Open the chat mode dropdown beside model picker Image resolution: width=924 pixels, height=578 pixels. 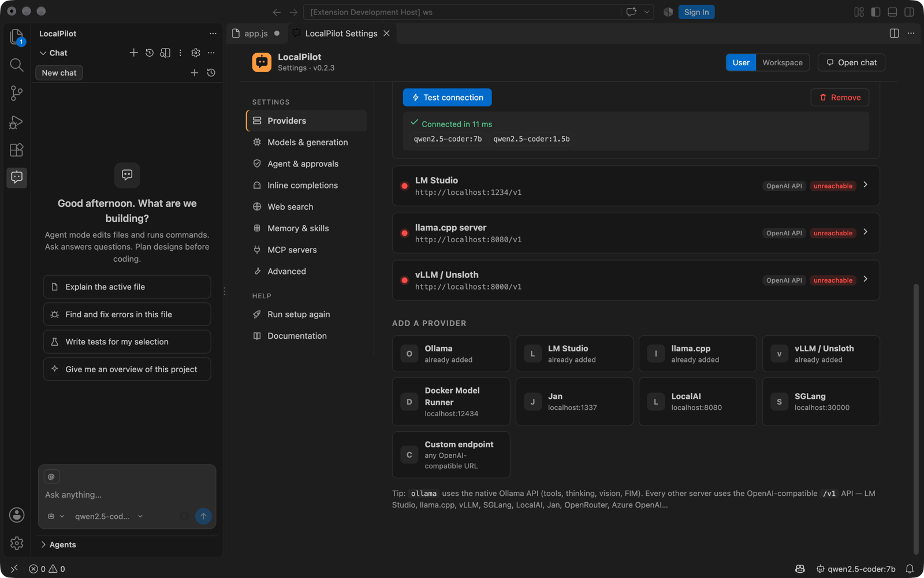tap(56, 516)
